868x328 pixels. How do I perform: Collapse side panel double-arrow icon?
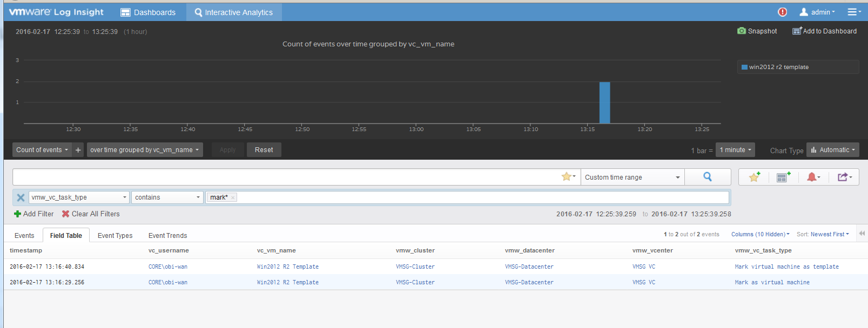pos(862,234)
